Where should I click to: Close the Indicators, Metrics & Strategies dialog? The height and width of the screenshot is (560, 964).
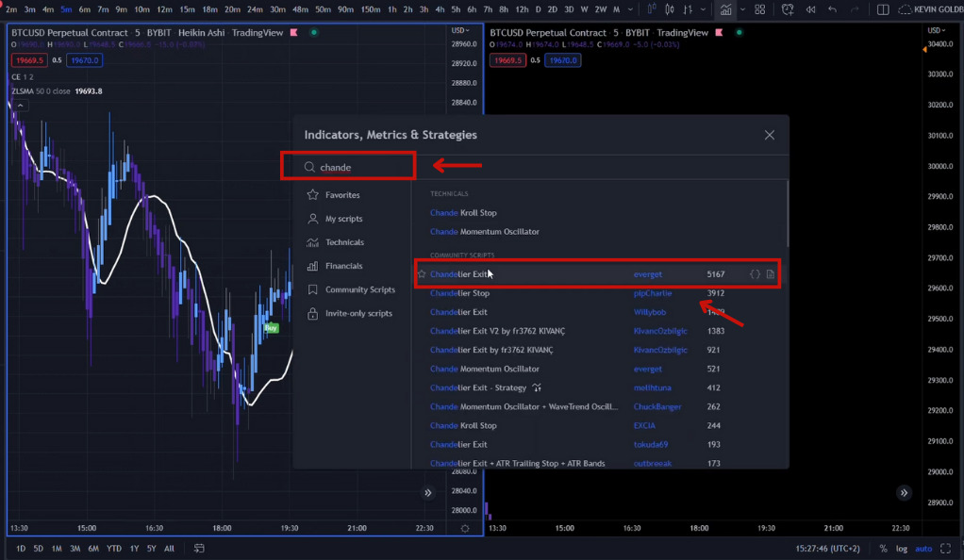click(x=769, y=135)
